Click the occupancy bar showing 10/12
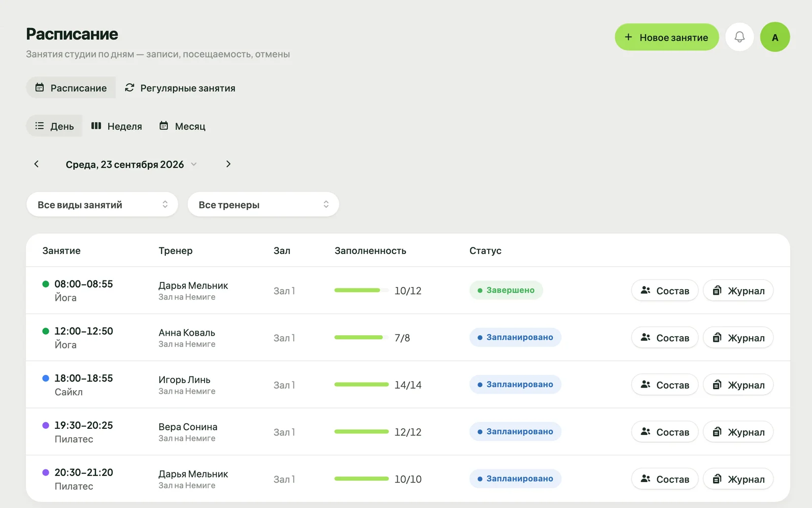The image size is (812, 508). point(361,291)
